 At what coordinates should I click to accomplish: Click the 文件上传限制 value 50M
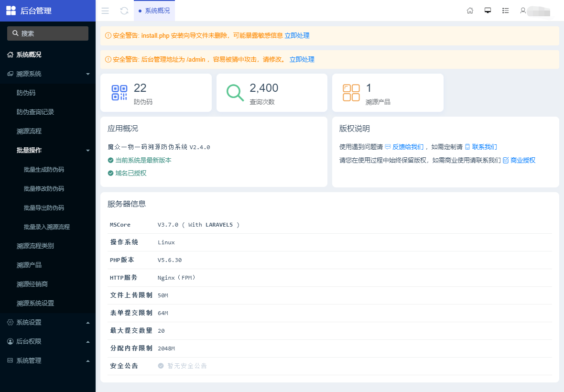point(163,295)
